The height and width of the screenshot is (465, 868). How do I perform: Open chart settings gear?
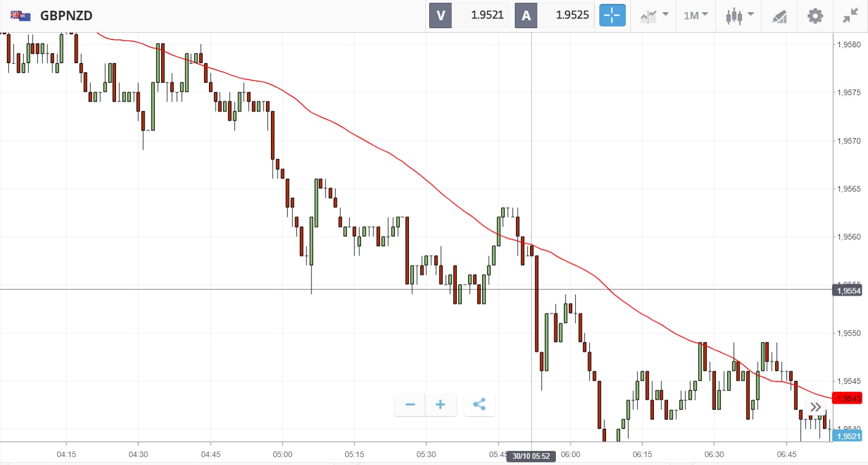coord(815,16)
